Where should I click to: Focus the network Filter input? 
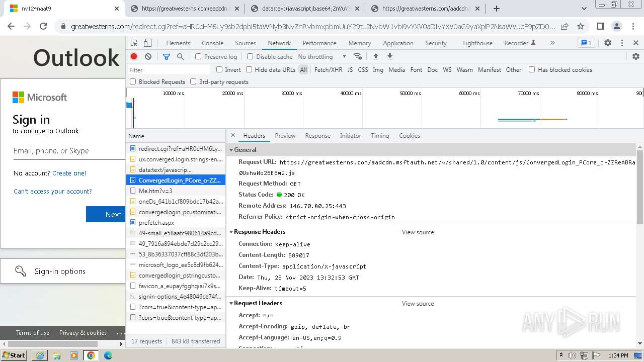[169, 70]
